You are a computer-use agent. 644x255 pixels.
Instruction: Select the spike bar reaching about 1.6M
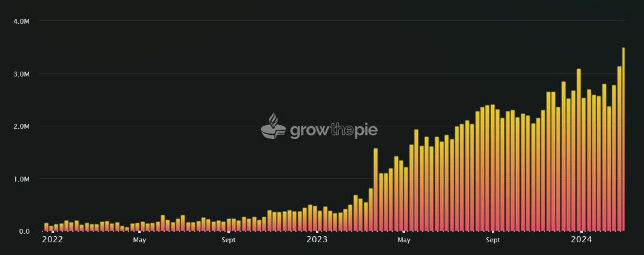[375, 189]
